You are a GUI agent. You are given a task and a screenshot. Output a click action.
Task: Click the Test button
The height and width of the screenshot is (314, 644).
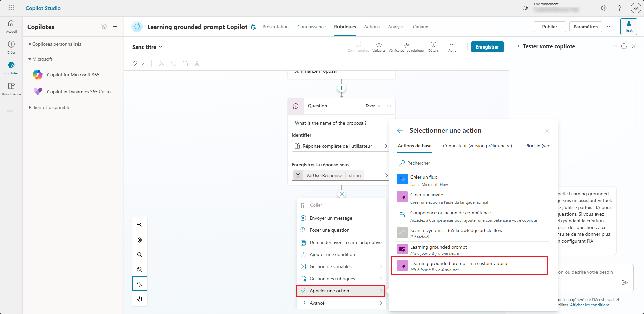pyautogui.click(x=629, y=27)
